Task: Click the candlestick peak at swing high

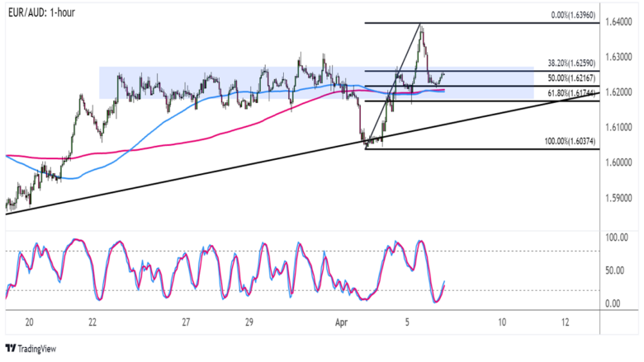Action: pos(421,26)
